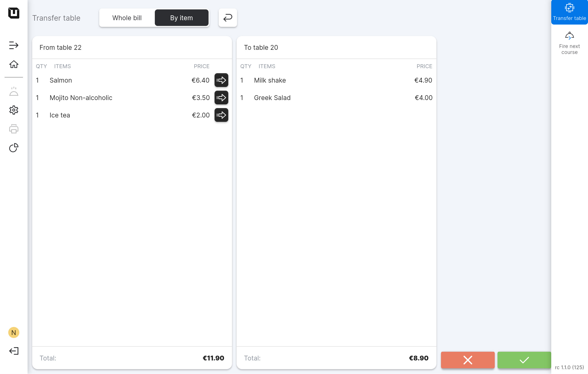
Task: Select Fire next course action
Action: 569,43
